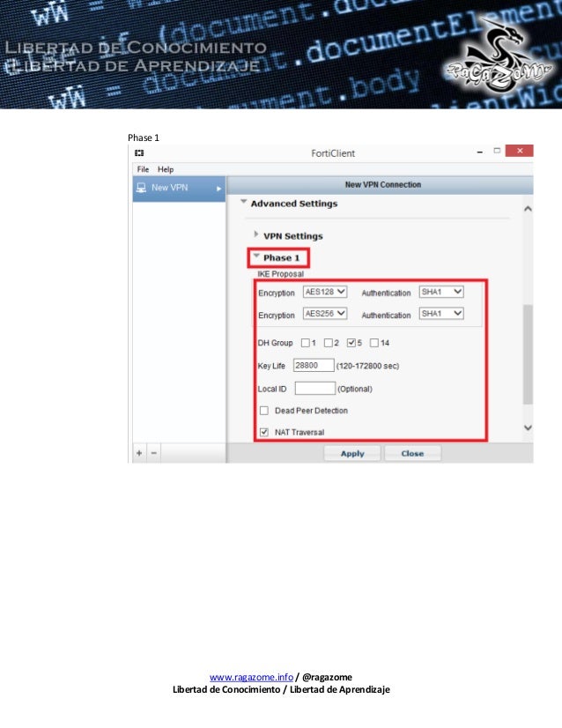Click the arrow next to New VPN

pos(218,189)
